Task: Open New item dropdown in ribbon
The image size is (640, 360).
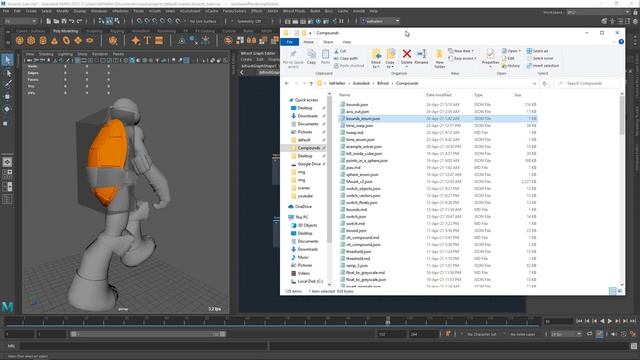Action: [461, 51]
